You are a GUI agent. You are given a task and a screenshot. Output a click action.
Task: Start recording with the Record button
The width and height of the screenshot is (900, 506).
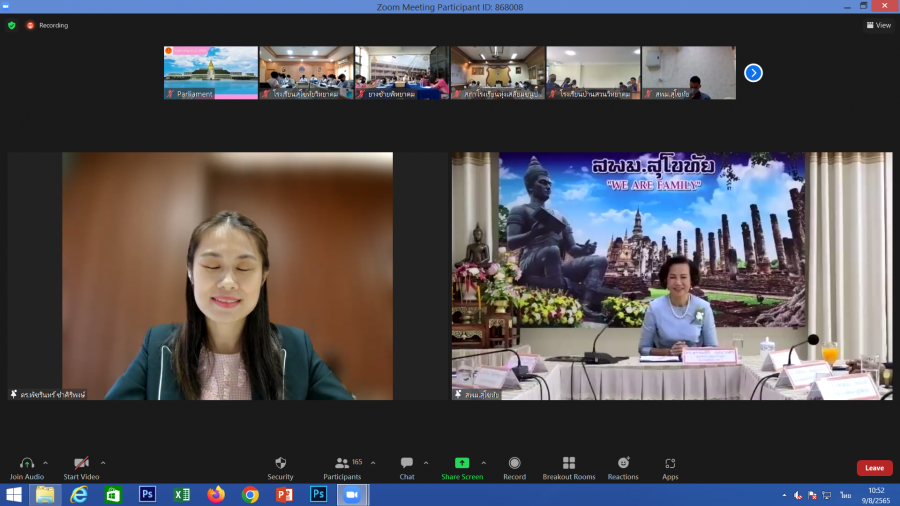(x=514, y=464)
